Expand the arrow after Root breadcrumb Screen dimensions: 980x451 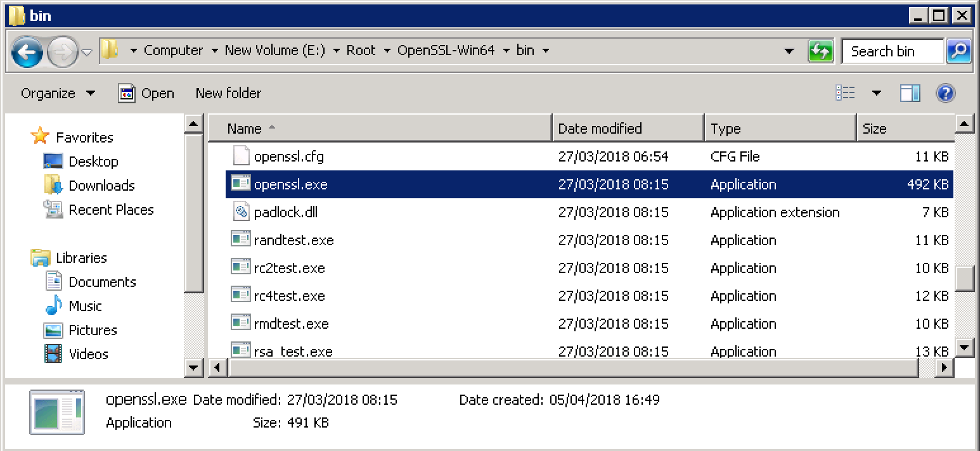(387, 51)
